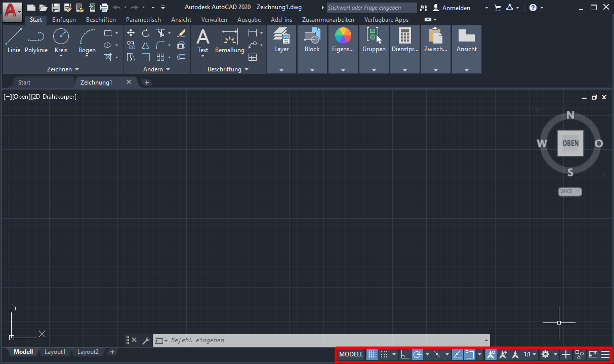Click the Befehl eingeben command line
Viewport: 614px width, 364px height.
click(321, 340)
